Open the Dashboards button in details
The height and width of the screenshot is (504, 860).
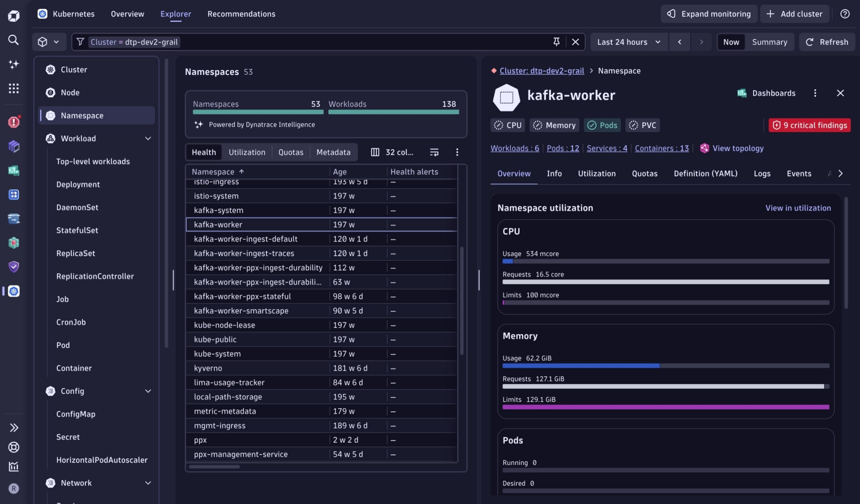point(766,93)
